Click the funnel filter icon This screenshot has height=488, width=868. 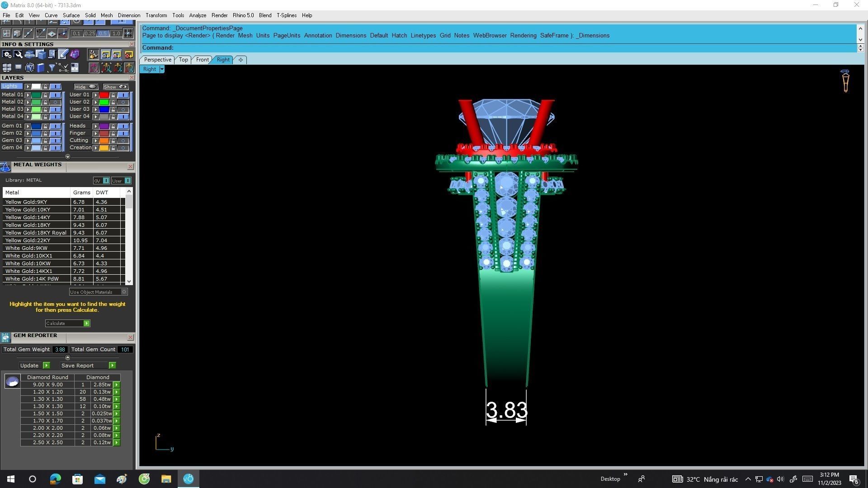(x=52, y=68)
